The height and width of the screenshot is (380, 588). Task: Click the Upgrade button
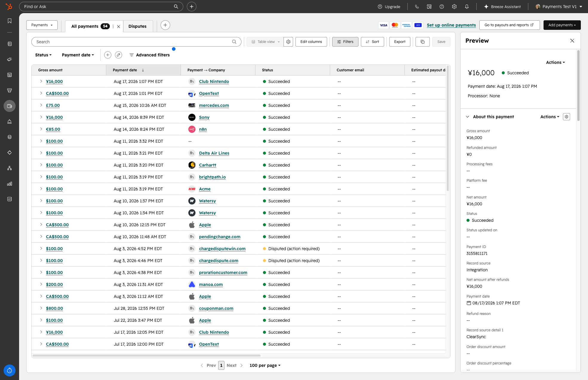tap(389, 7)
